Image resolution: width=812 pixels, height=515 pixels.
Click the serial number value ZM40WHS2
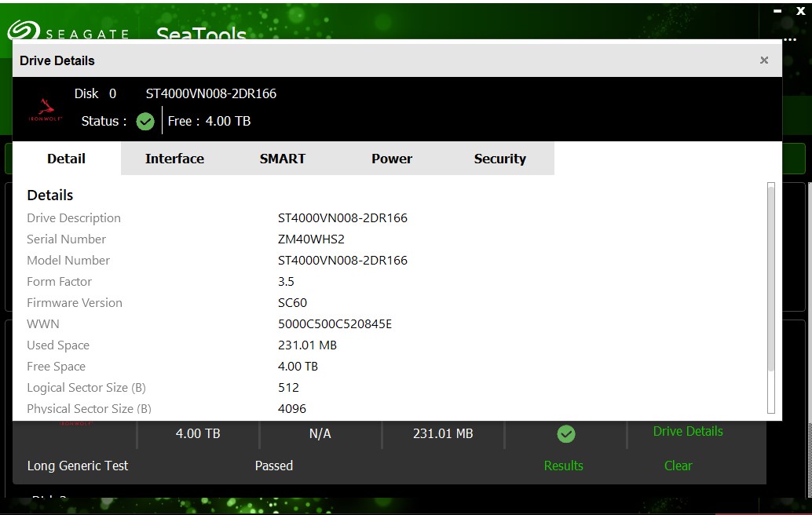[x=311, y=239]
